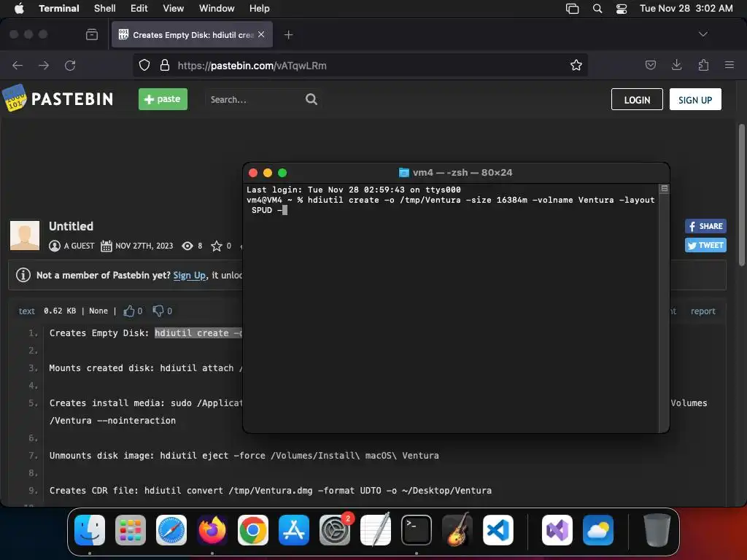Screen dimensions: 747x560
Task: Open Google Chrome from the Dock
Action: 253,530
